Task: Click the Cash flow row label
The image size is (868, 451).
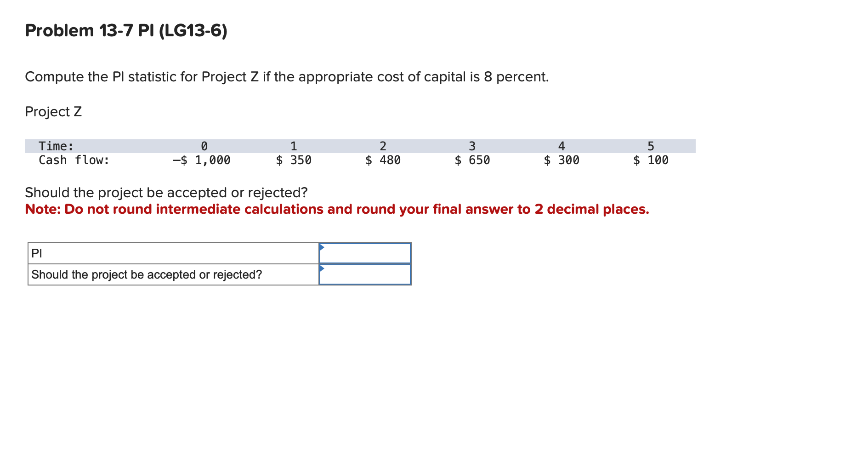Action: tap(74, 160)
